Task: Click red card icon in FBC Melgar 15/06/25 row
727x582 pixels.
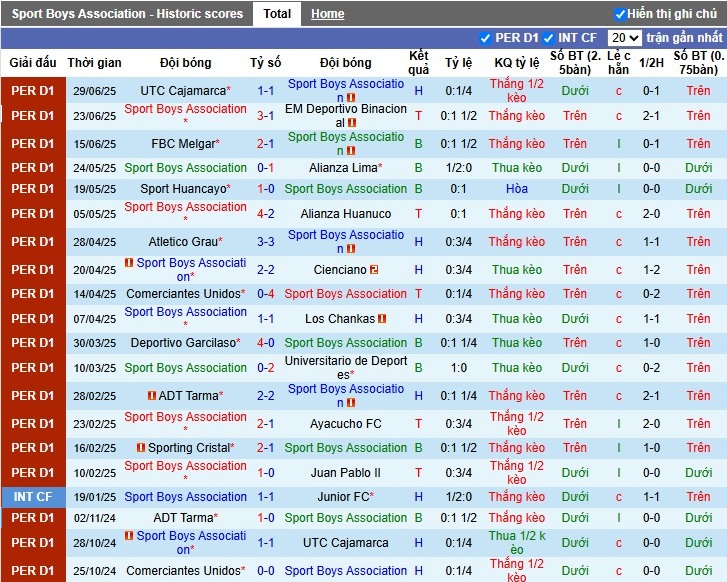Action: 351,151
